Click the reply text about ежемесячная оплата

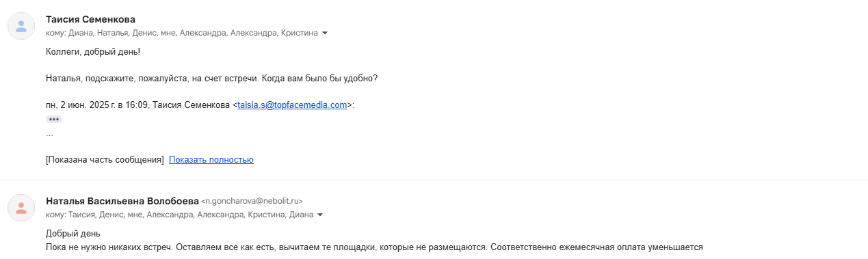(374, 247)
